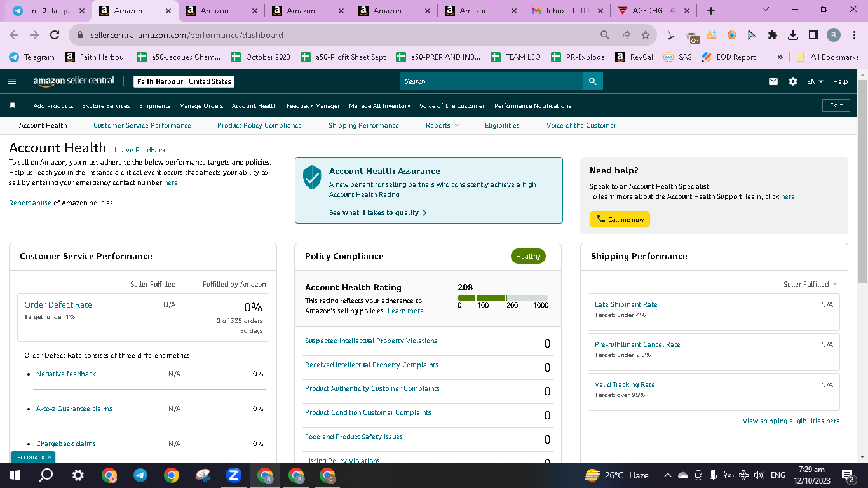
Task: Click the Call me now button
Action: (x=620, y=219)
